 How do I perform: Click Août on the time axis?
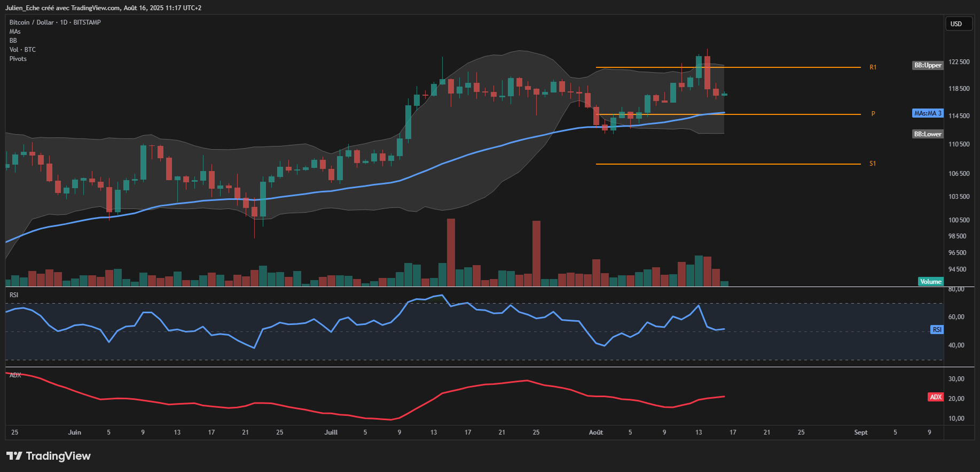596,432
